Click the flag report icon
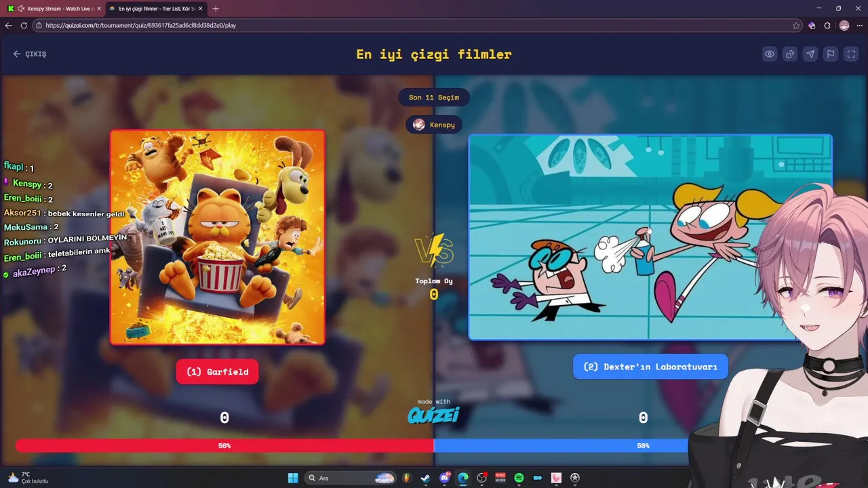 (x=831, y=54)
